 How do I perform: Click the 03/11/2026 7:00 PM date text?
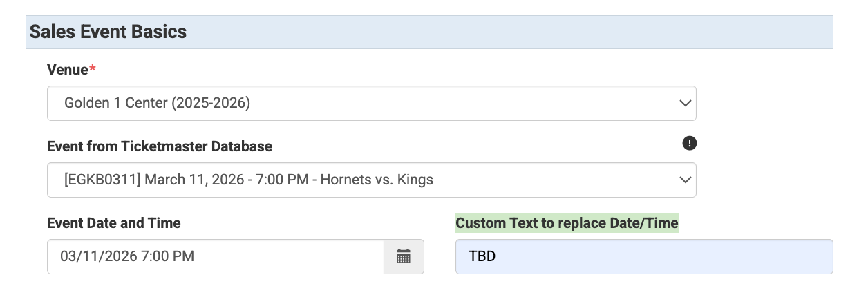tap(127, 257)
